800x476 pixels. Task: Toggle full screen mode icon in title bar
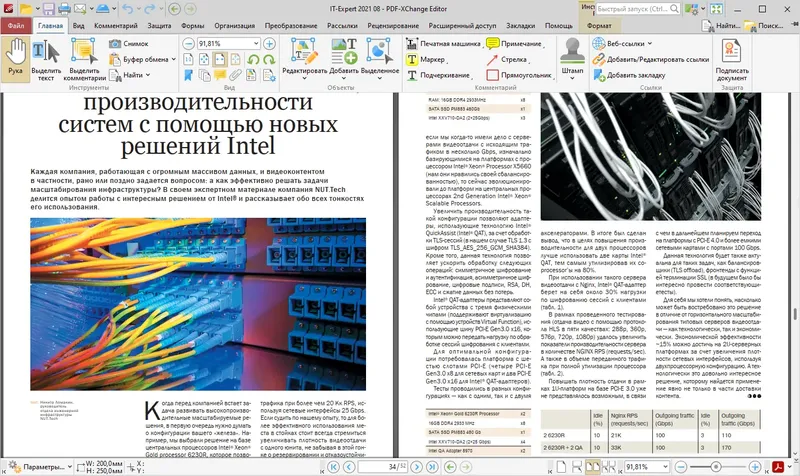click(717, 9)
